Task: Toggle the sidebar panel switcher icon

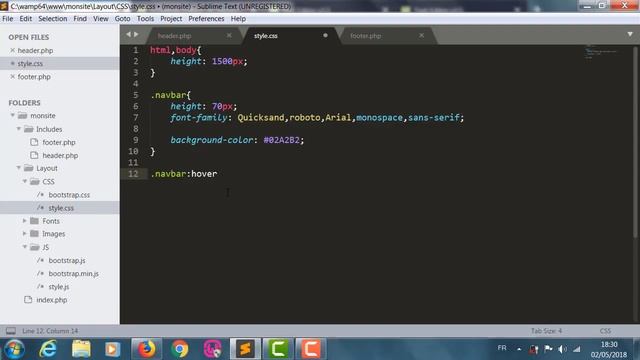Action: (11, 331)
